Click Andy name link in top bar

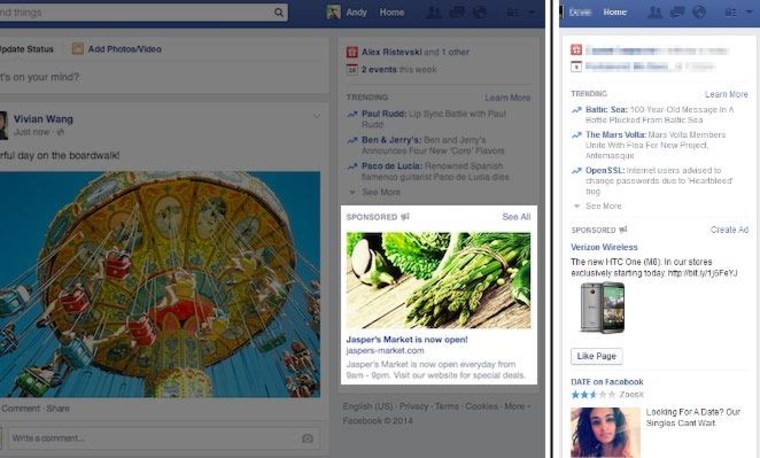[x=356, y=12]
